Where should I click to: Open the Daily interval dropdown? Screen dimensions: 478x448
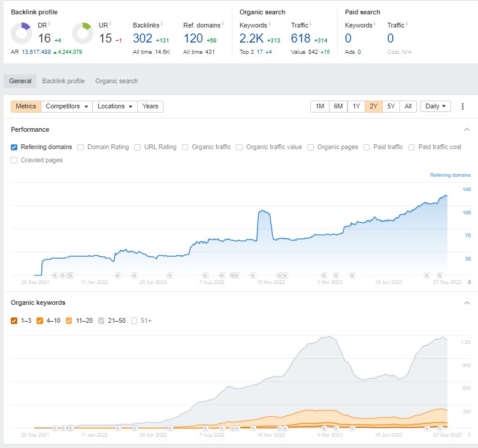coord(435,107)
